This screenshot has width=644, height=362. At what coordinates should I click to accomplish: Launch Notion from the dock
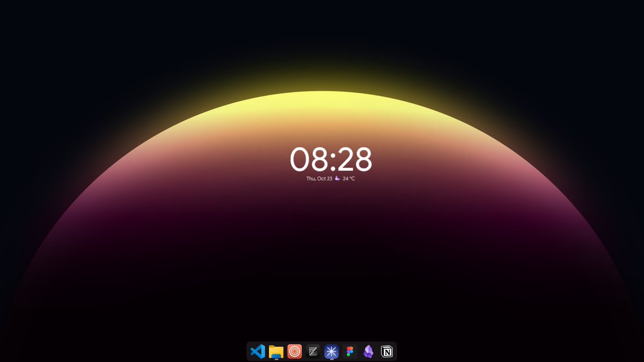[386, 352]
